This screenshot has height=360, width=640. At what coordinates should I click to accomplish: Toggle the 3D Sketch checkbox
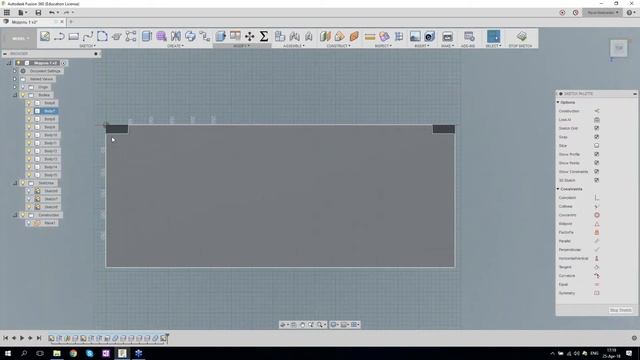pos(597,180)
